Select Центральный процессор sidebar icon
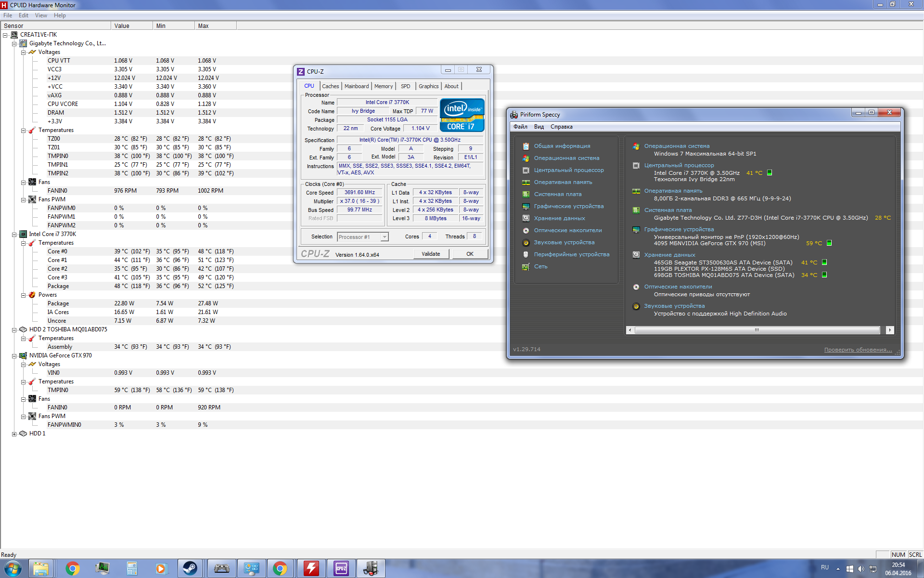 click(x=526, y=170)
